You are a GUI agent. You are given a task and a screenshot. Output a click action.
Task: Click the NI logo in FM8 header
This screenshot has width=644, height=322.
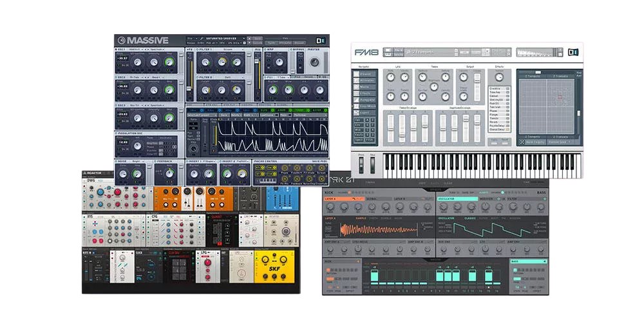pyautogui.click(x=573, y=52)
